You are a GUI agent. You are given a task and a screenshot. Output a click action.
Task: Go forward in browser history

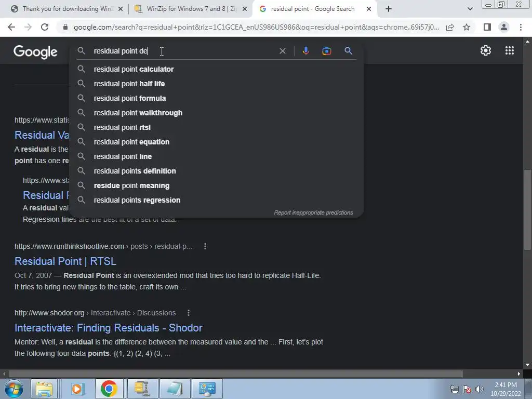28,27
